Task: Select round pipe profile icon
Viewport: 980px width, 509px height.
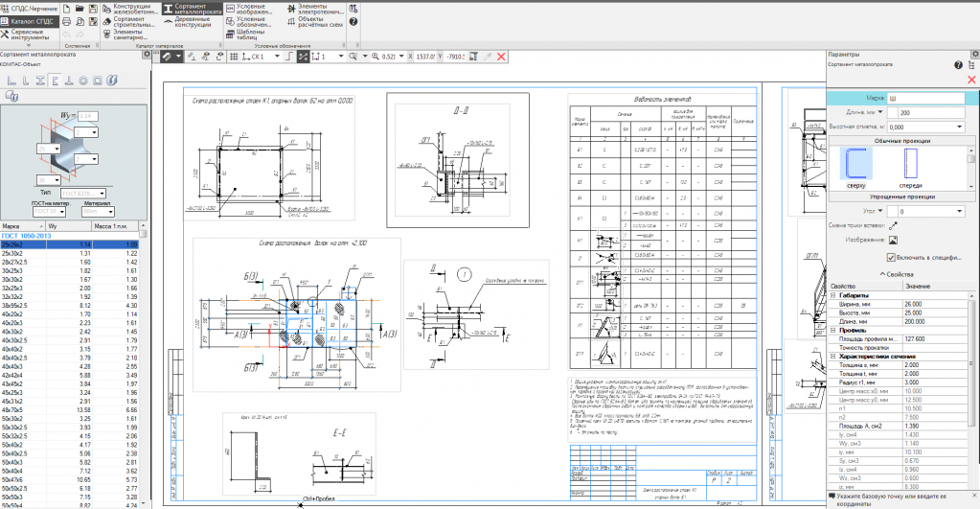Action: click(83, 80)
